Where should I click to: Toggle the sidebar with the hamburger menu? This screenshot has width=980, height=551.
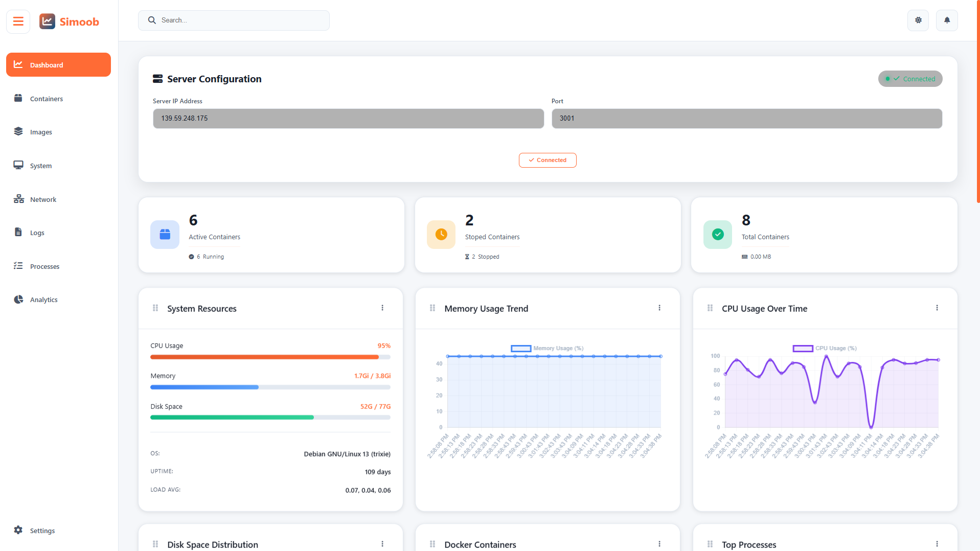tap(17, 21)
